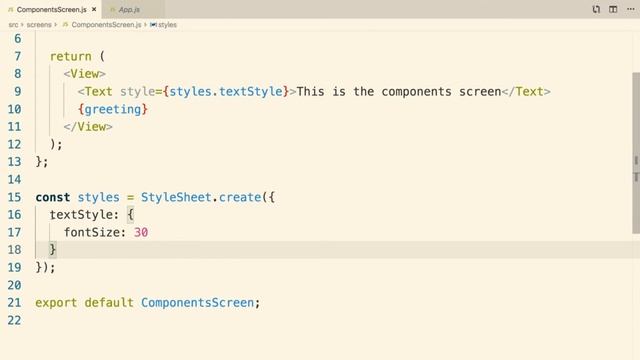This screenshot has height=360, width=640.
Task: Click line number 15 in the gutter
Action: click(14, 197)
